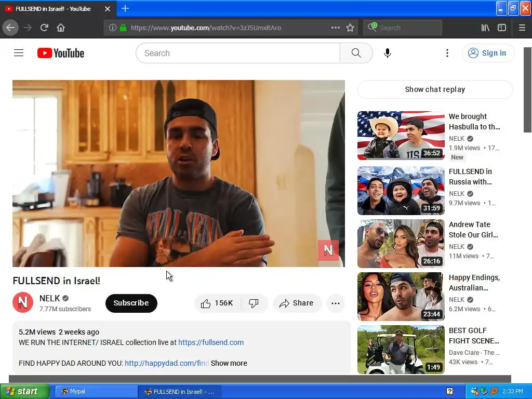Focus the YouTube search input
This screenshot has height=399, width=532.
tap(238, 53)
